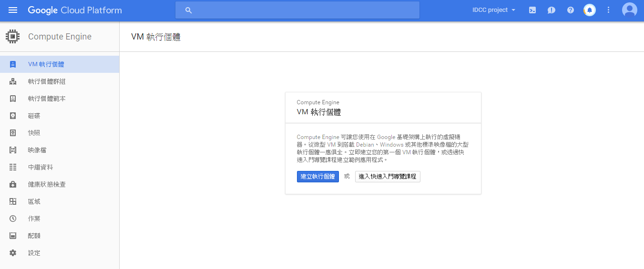Open 區域 sidebar item
This screenshot has width=644, height=269.
tap(60, 201)
